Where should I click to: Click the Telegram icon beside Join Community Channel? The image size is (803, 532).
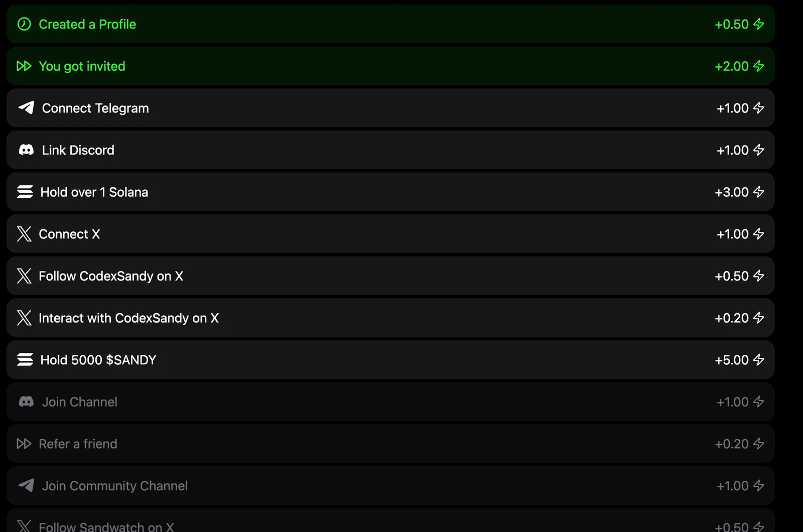click(26, 485)
